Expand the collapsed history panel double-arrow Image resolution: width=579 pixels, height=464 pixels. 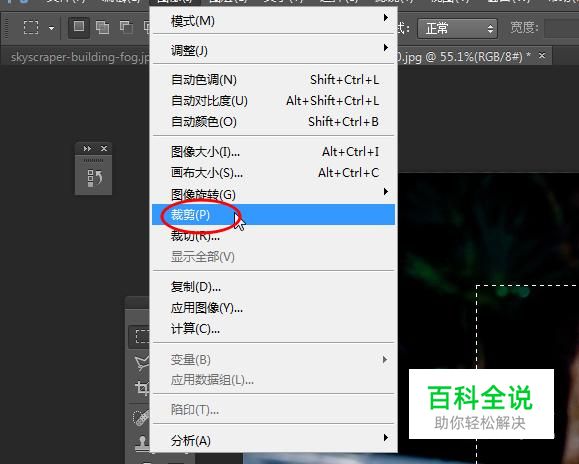[x=87, y=148]
